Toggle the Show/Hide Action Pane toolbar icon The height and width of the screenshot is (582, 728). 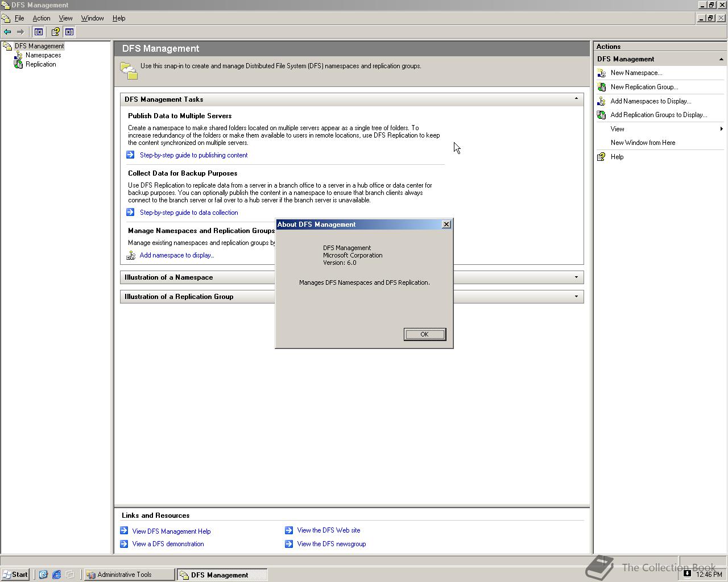pos(69,32)
